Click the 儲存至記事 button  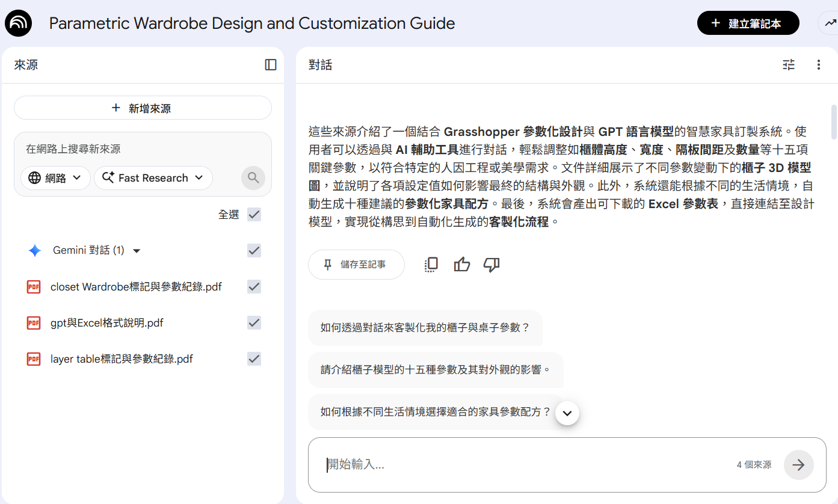coord(356,265)
